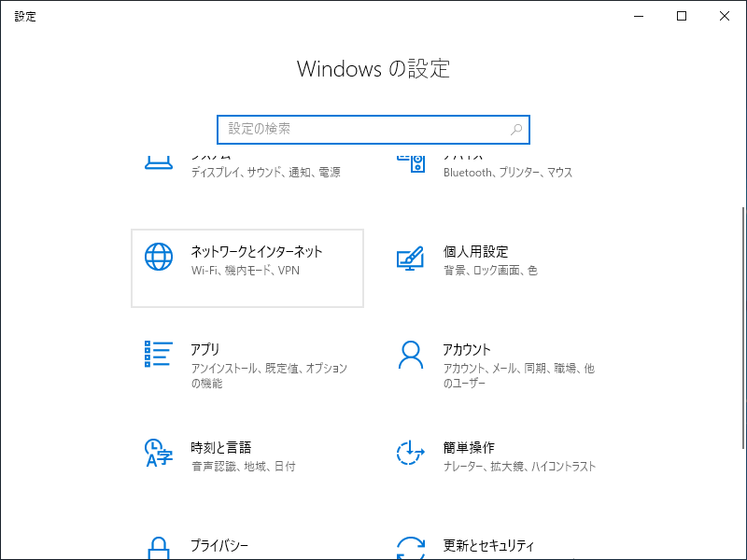Click the text 音声認識、地域、日付
Image resolution: width=747 pixels, height=560 pixels.
[244, 467]
